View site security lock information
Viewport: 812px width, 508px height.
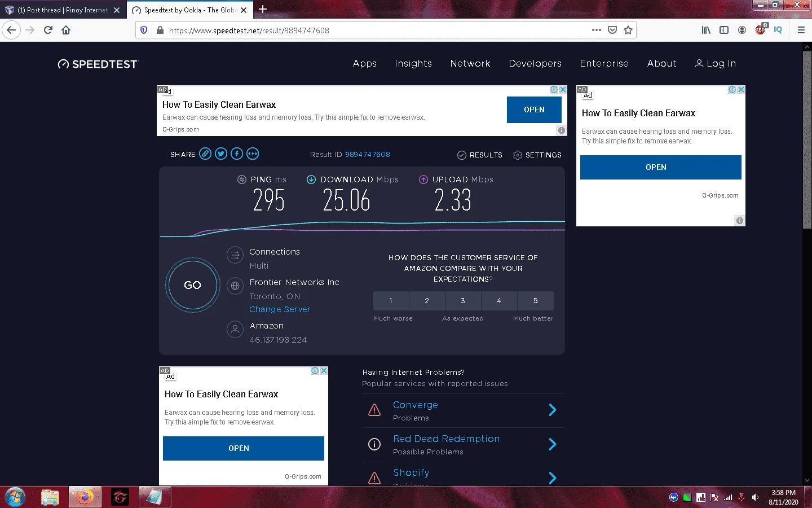point(160,30)
